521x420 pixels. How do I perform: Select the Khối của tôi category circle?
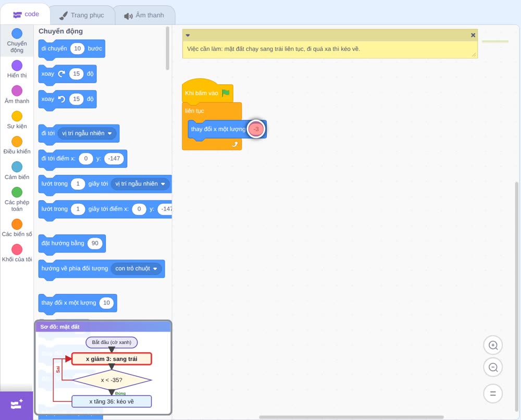tap(17, 249)
